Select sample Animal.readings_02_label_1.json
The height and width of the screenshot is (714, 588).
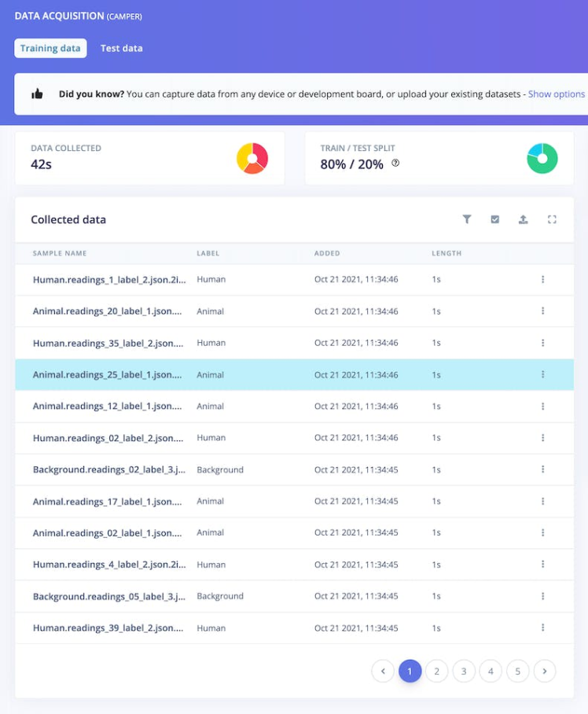pos(108,533)
